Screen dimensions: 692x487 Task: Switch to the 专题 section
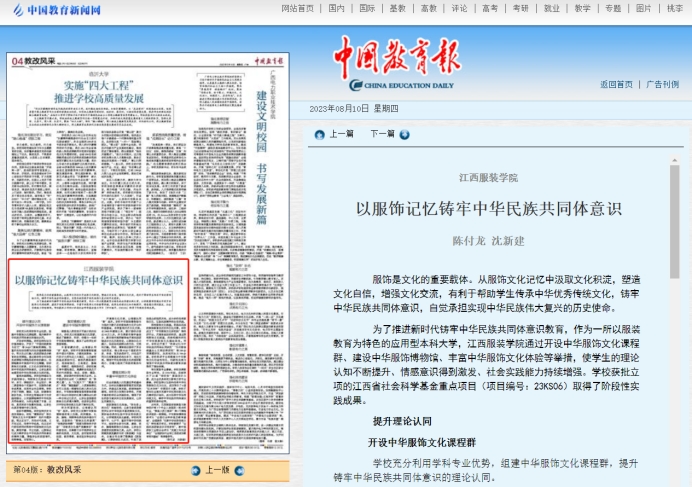tap(613, 8)
